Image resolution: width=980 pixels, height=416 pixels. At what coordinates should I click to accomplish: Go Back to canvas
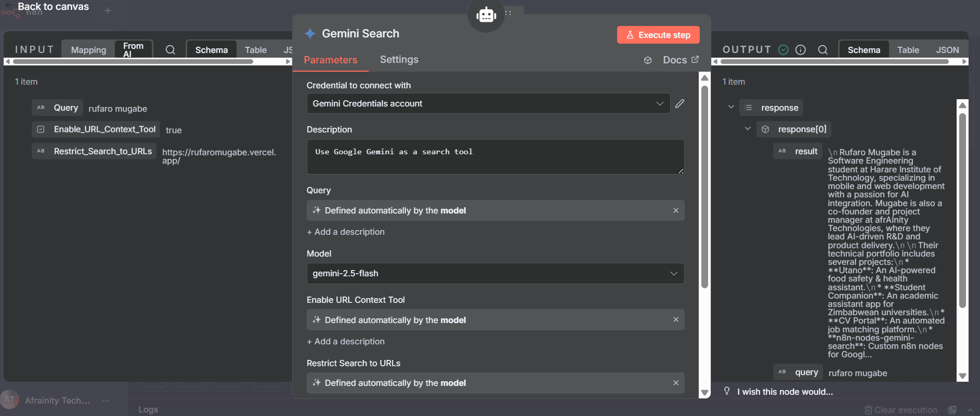[53, 7]
